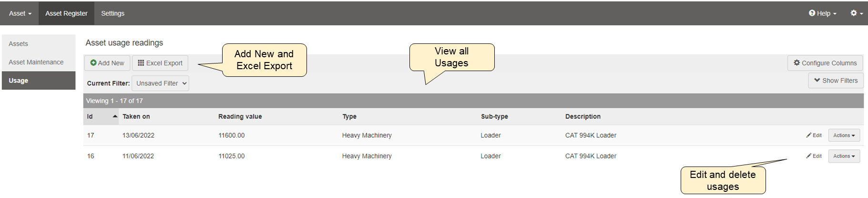Toggle the Id column sort arrow
The width and height of the screenshot is (868, 198).
pyautogui.click(x=115, y=116)
